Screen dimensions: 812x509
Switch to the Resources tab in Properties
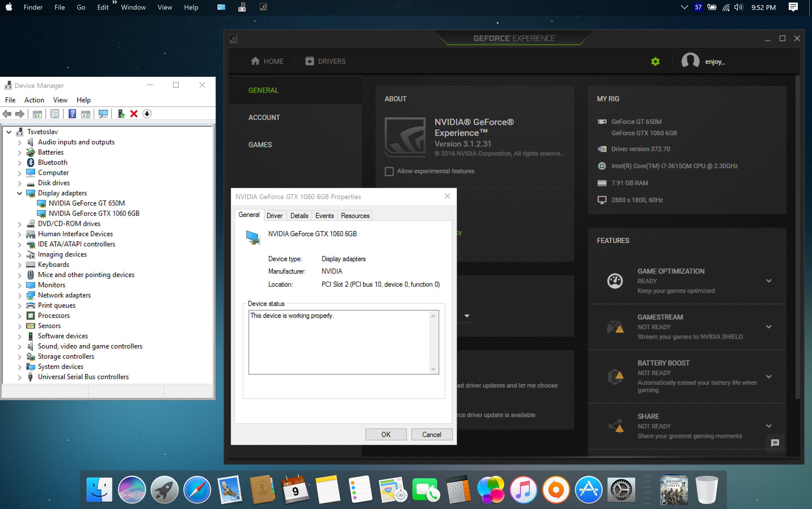point(355,216)
